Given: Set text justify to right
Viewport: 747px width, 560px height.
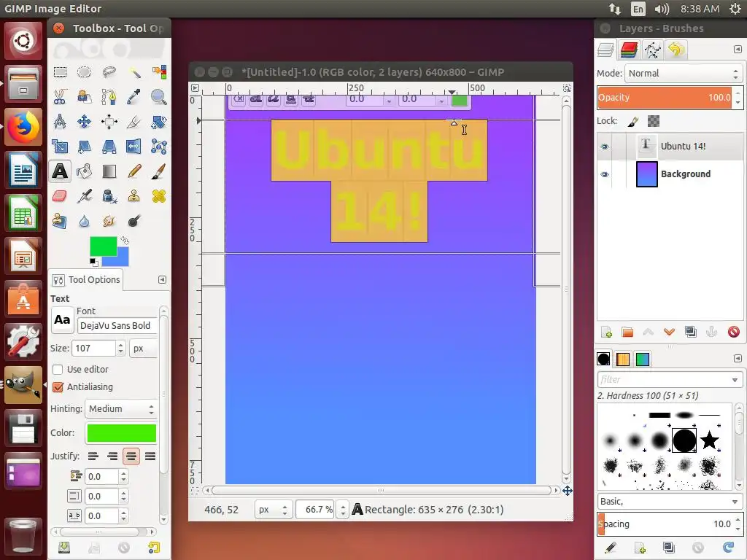Looking at the screenshot, I should [112, 456].
